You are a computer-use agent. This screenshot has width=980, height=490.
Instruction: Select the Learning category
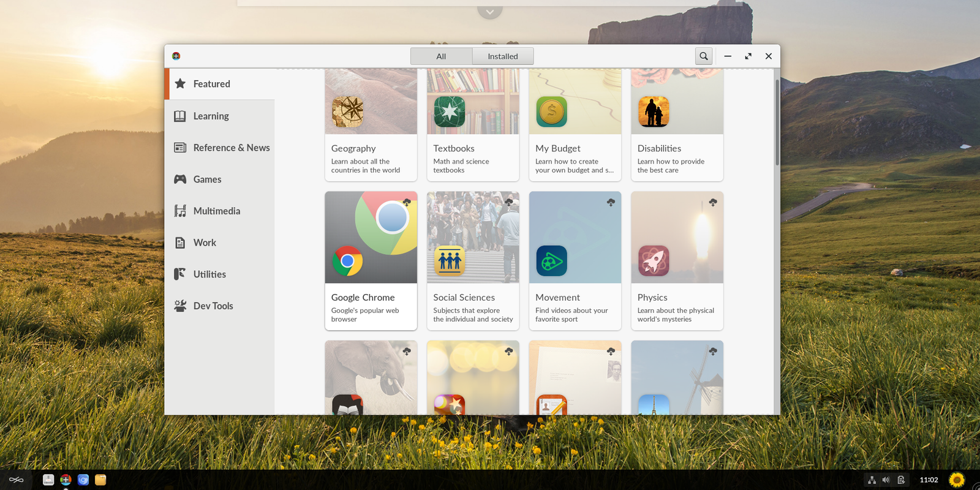[x=219, y=116]
